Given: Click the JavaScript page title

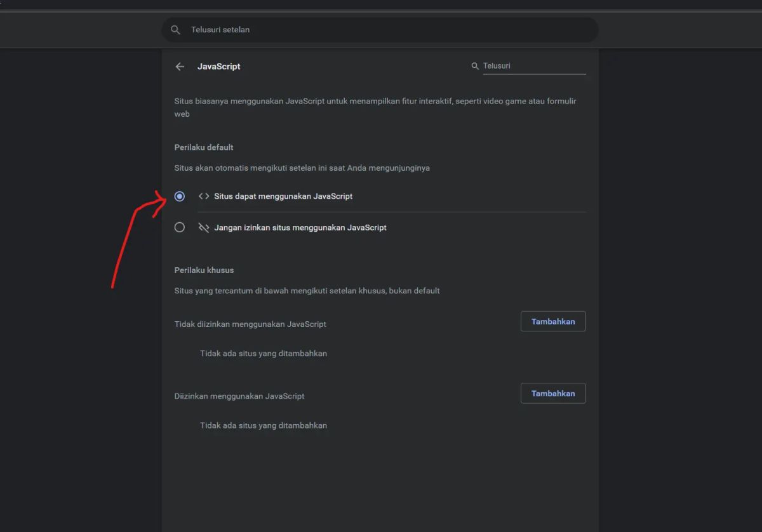Looking at the screenshot, I should coord(219,66).
